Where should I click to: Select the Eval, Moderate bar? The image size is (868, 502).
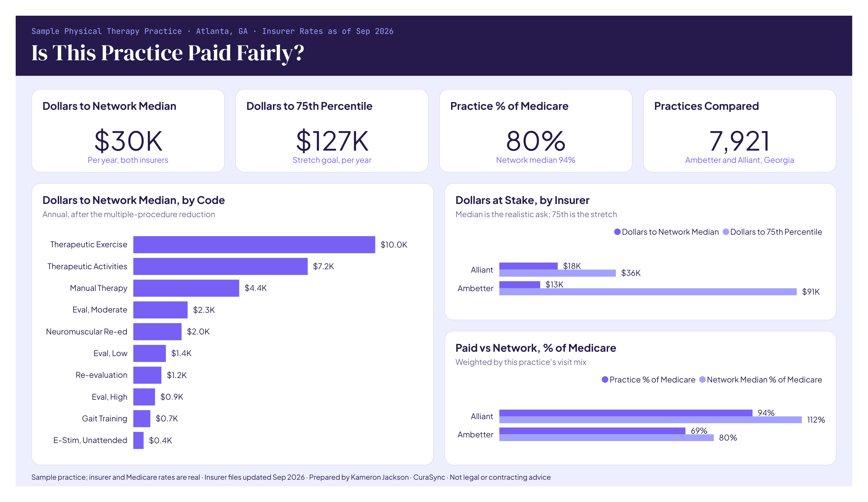[x=161, y=310]
